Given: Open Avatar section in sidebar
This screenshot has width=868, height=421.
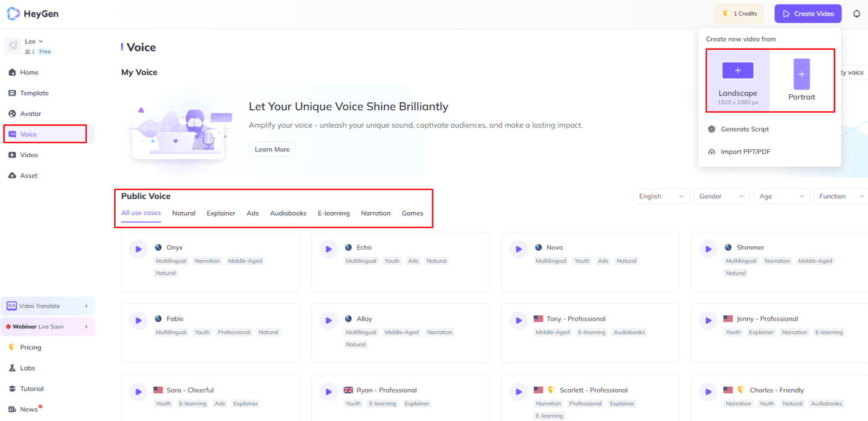Looking at the screenshot, I should pyautogui.click(x=30, y=114).
